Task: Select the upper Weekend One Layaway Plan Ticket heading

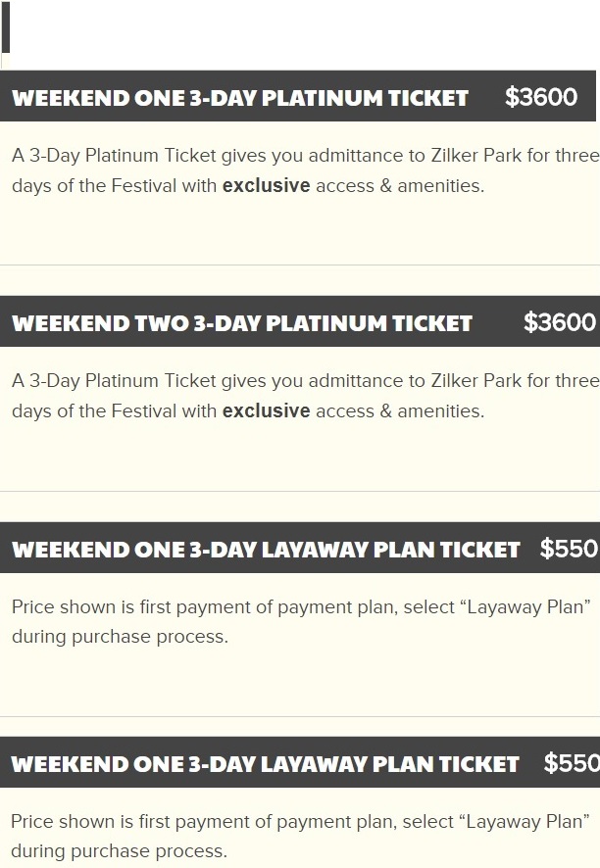Action: (x=266, y=549)
